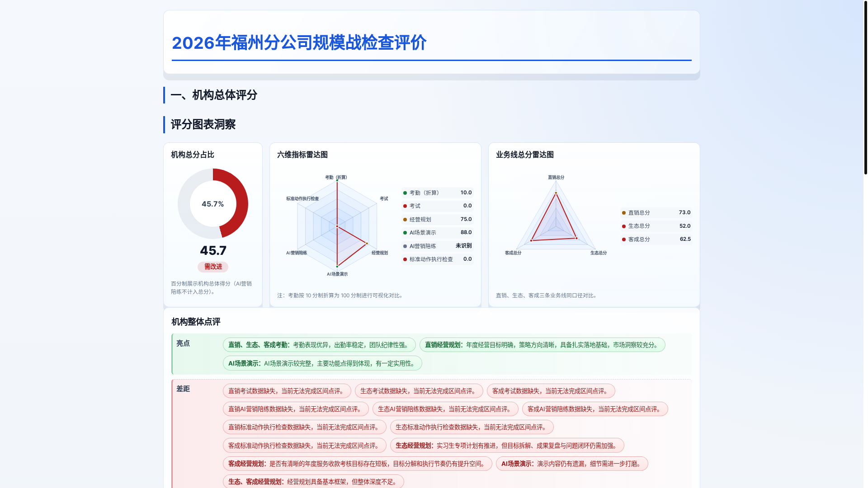Click the 差距 row label
Screen dimensions: 868x488
pos(183,389)
